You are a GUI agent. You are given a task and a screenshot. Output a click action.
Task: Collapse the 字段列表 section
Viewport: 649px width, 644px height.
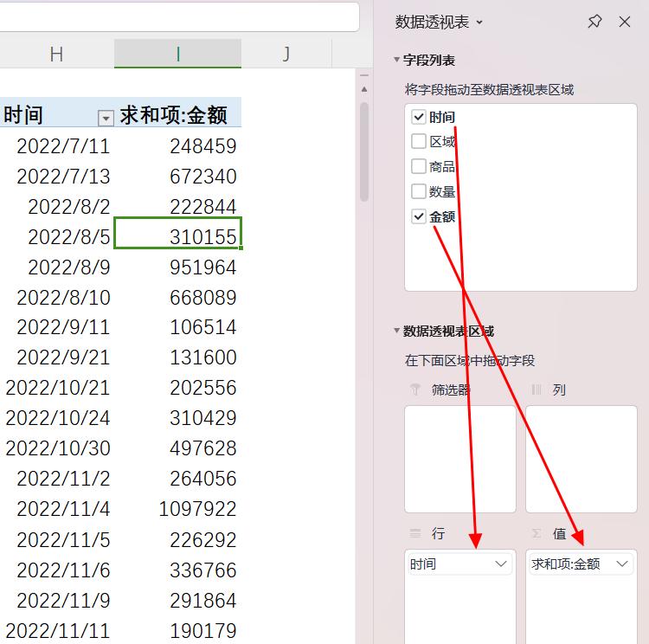pyautogui.click(x=396, y=60)
